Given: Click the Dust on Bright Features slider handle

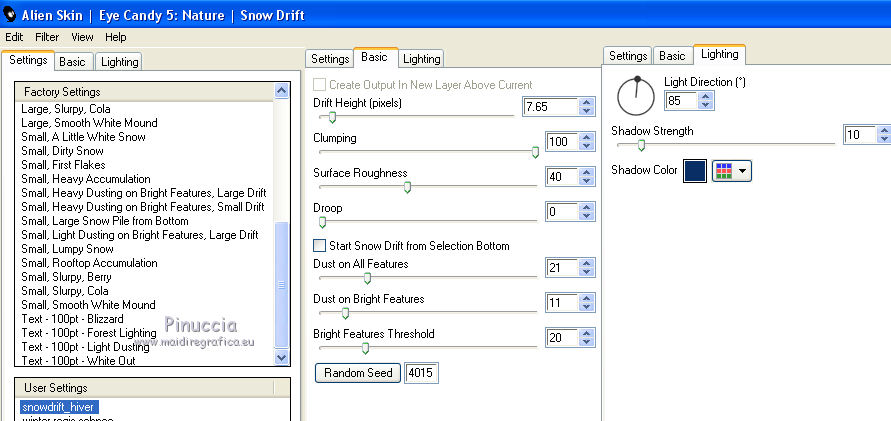Looking at the screenshot, I should click(344, 314).
